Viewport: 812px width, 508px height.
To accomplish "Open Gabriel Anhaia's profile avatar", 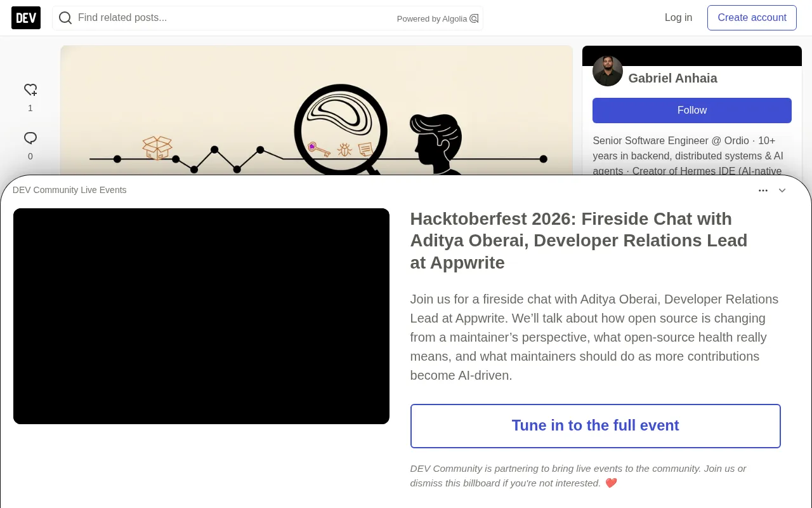I will (x=608, y=71).
